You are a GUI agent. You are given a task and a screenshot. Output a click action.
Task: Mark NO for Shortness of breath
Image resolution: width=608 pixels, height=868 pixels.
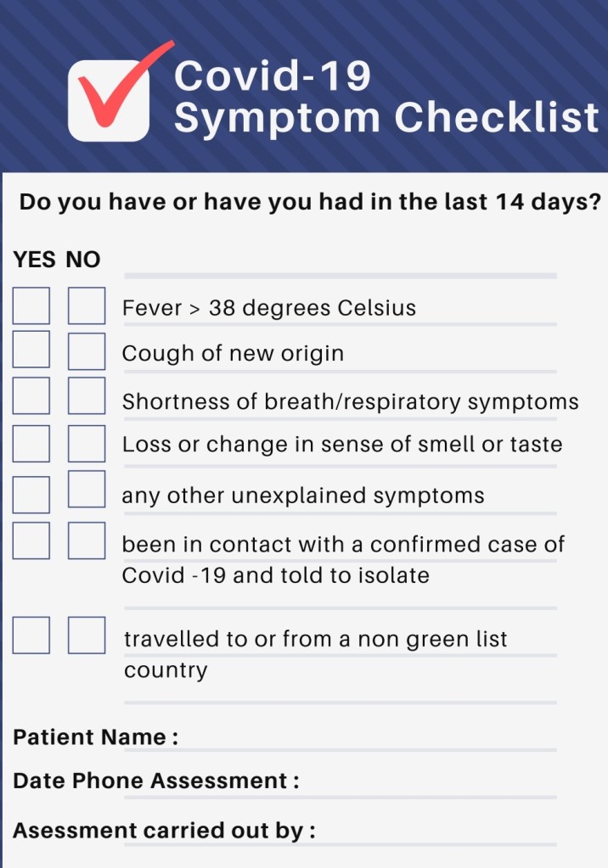(87, 396)
